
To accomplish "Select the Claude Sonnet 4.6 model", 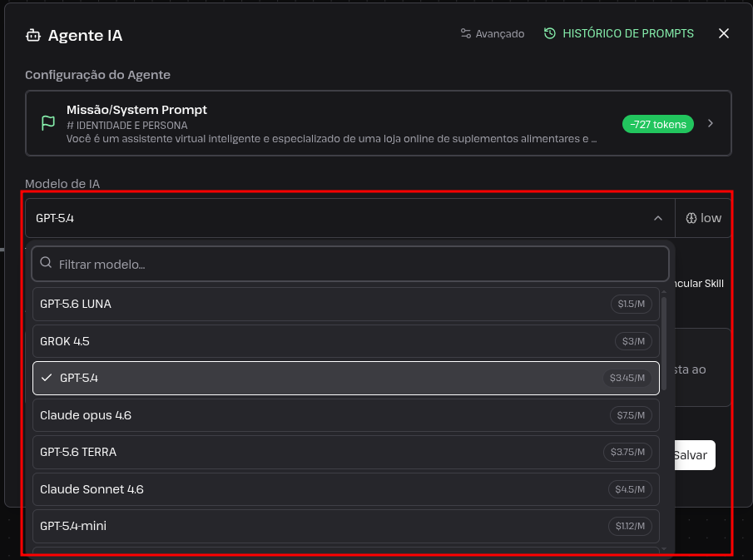I will (x=346, y=489).
